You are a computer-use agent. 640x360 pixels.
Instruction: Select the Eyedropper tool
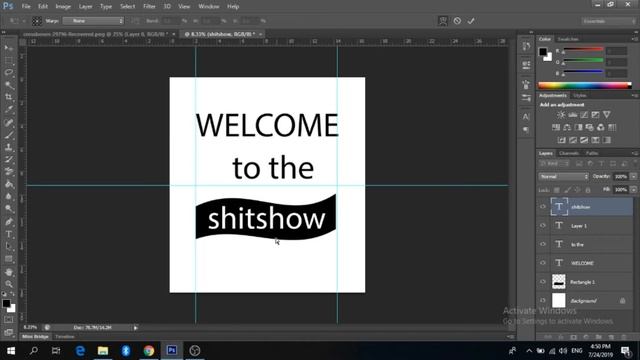tap(9, 109)
